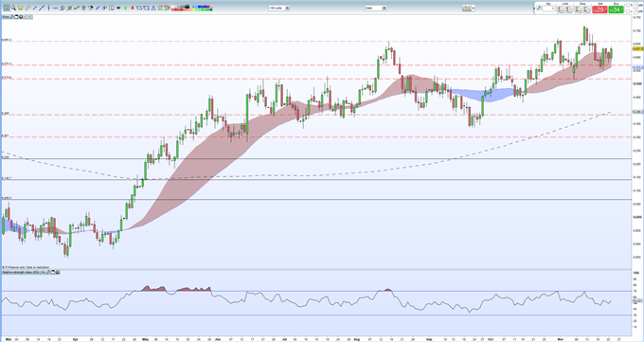This screenshot has width=644, height=342.
Task: Place a red down arrow marker
Action: [x=133, y=9]
